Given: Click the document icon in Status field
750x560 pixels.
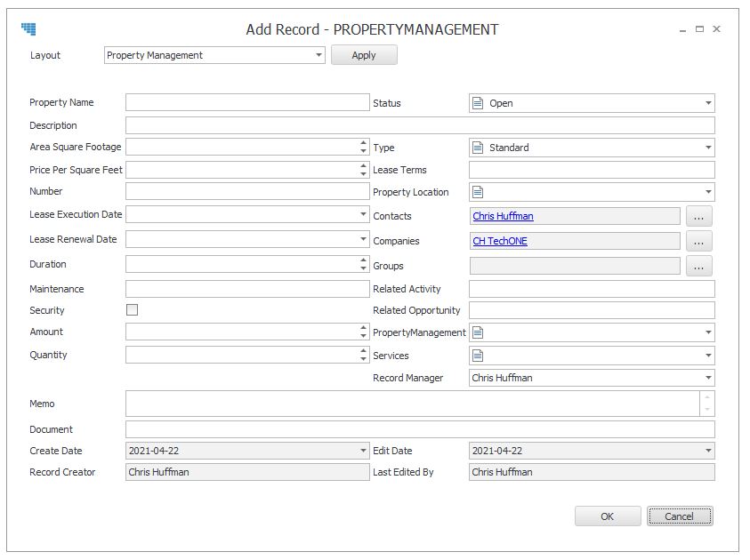Looking at the screenshot, I should [478, 103].
